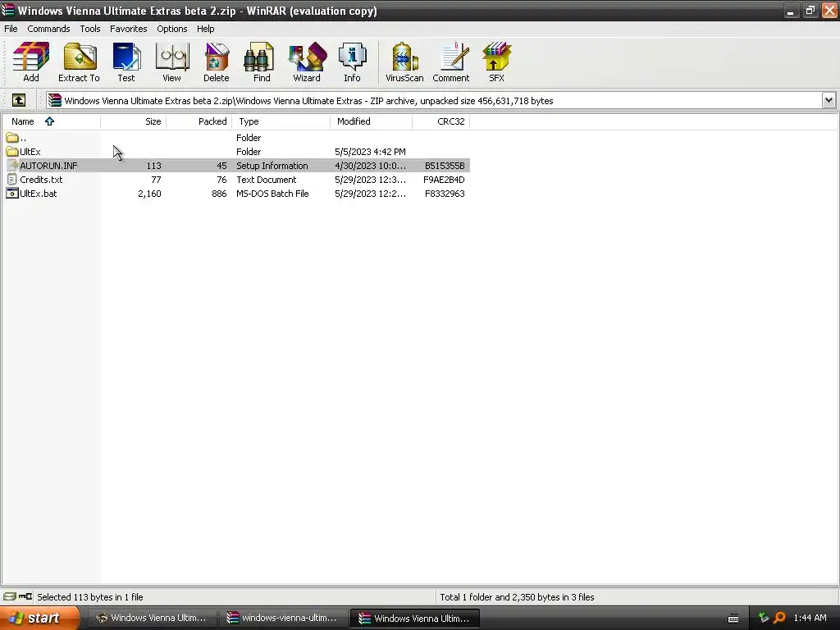Screen dimensions: 840x630
Task: Sort by Modified column header
Action: point(372,121)
